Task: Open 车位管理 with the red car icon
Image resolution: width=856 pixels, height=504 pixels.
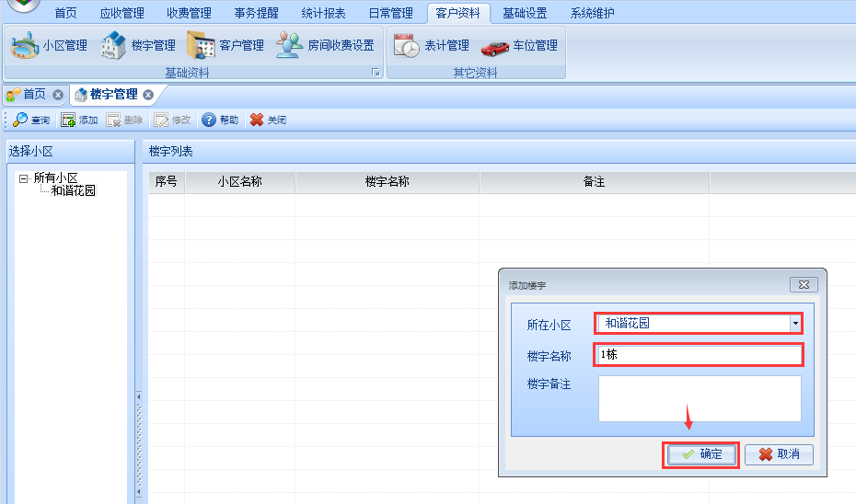Action: click(x=519, y=45)
